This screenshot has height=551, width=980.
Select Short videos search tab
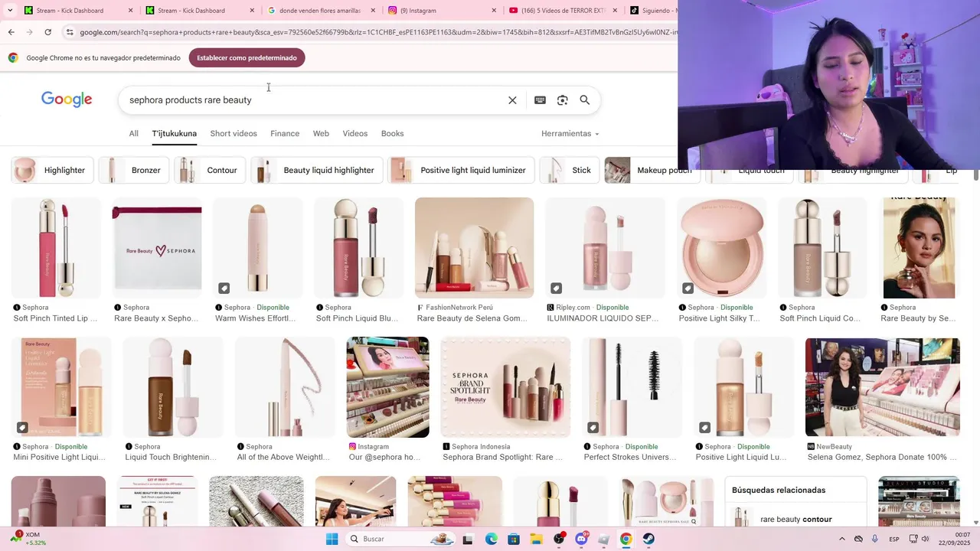[234, 133]
